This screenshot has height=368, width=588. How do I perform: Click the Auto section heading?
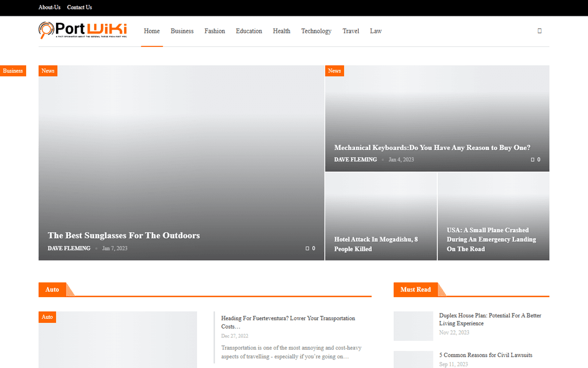[x=52, y=289]
